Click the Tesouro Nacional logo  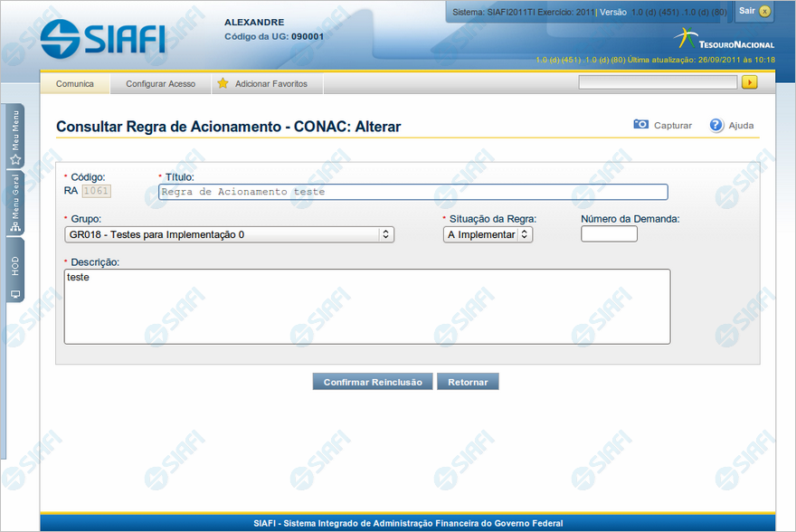pos(724,39)
